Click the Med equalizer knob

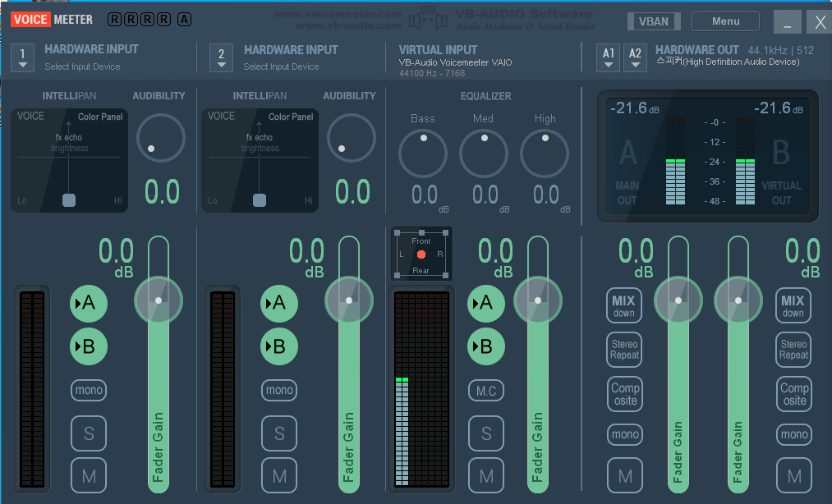pyautogui.click(x=484, y=153)
